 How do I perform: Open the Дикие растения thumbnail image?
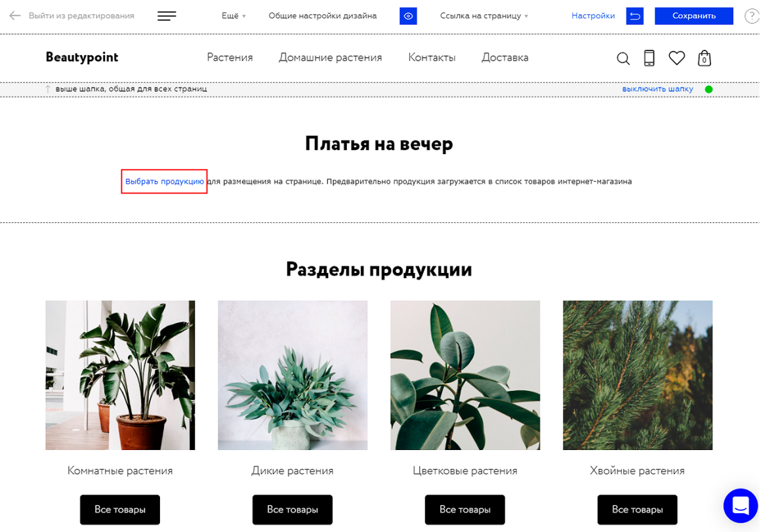point(293,375)
